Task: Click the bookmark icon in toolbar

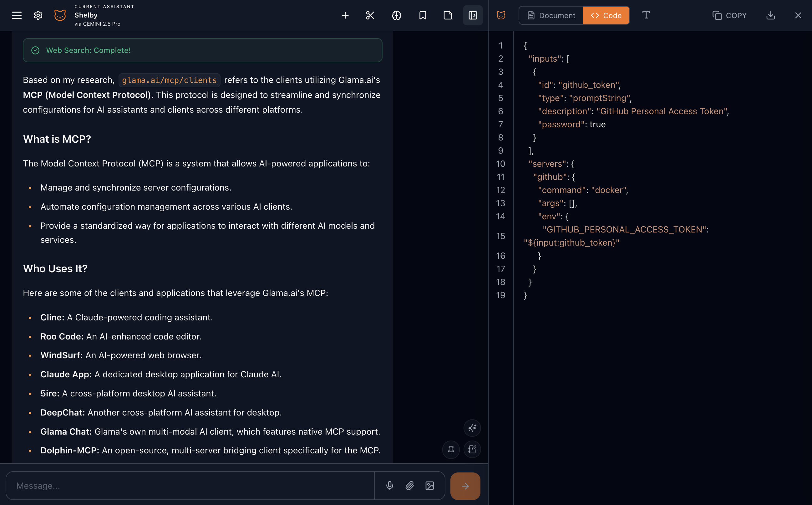Action: pos(423,15)
